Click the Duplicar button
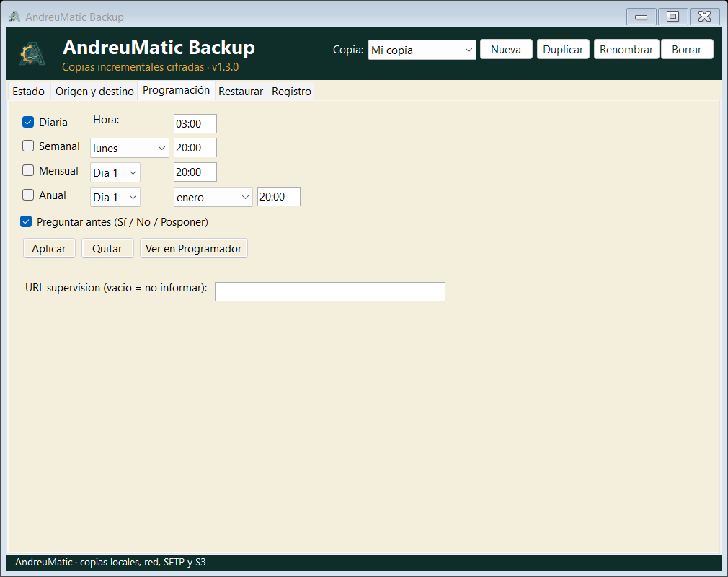Viewport: 728px width, 577px height. point(563,49)
